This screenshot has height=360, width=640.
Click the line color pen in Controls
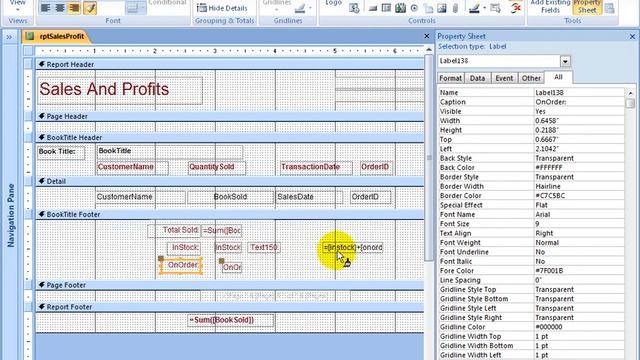(x=474, y=8)
